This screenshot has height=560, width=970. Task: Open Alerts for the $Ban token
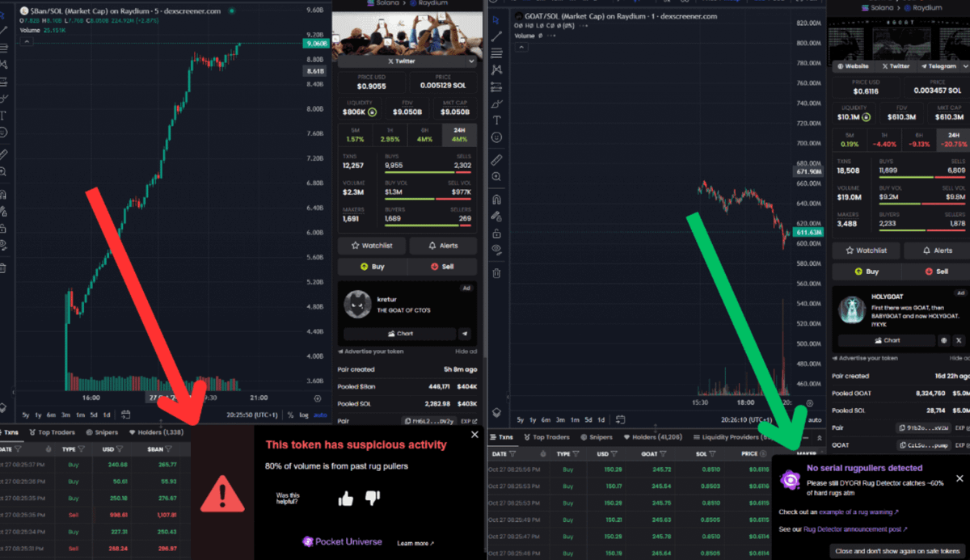coord(443,246)
